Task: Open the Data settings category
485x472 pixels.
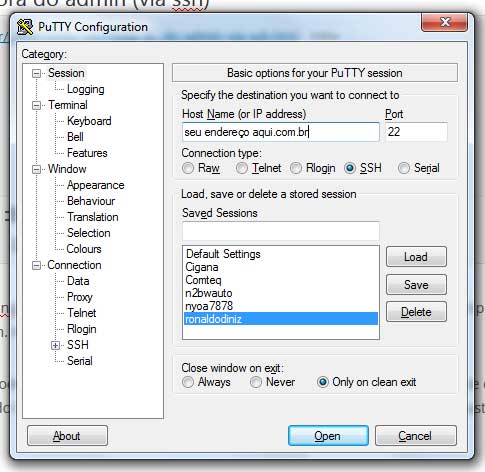Action: click(x=78, y=281)
